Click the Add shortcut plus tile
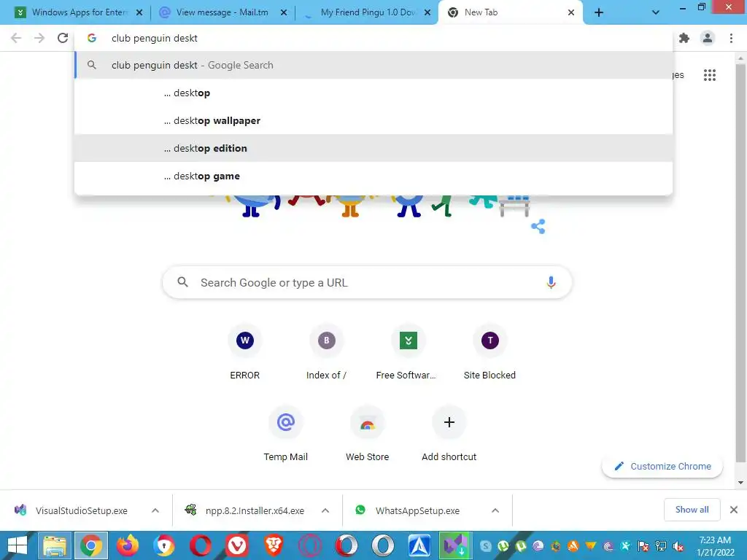The image size is (747, 560). [449, 434]
